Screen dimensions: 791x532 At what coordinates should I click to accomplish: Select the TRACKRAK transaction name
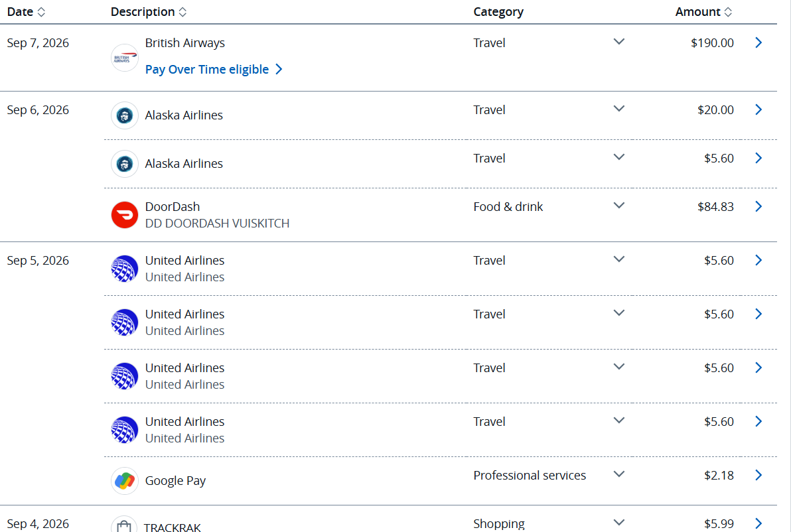(173, 527)
